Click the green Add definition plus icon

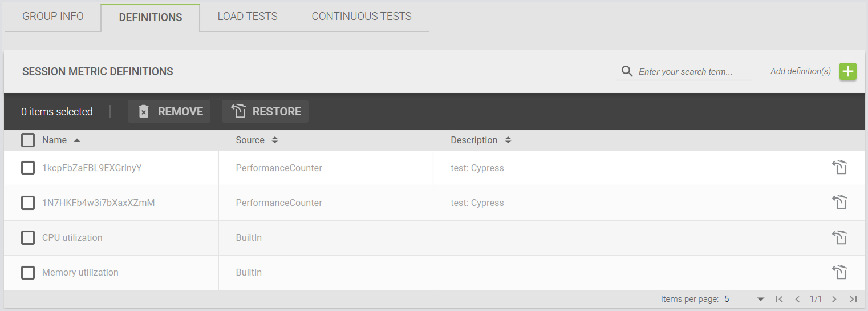point(848,72)
